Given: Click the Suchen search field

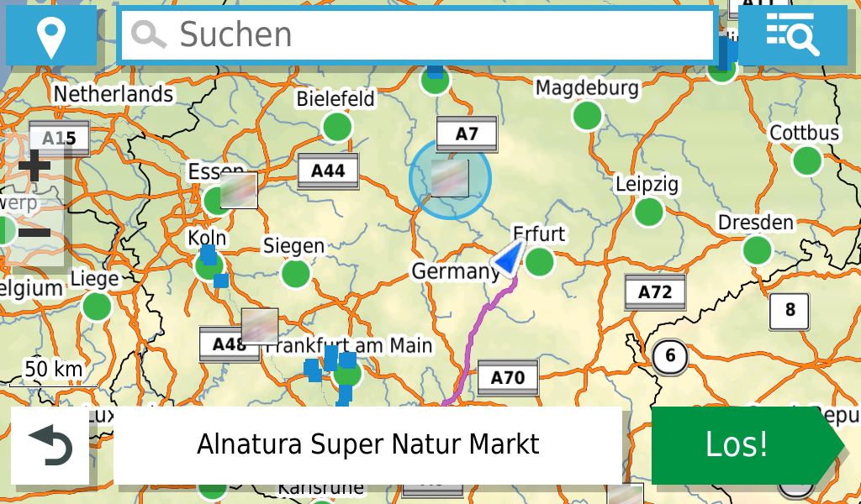Looking at the screenshot, I should tap(417, 35).
